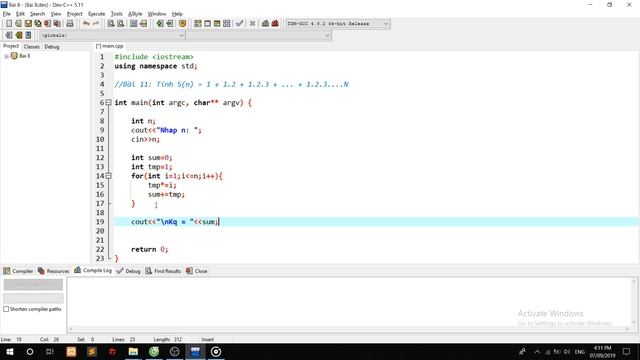
Task: Click the Dev-C++ icon in Windows taskbar
Action: pyautogui.click(x=195, y=351)
